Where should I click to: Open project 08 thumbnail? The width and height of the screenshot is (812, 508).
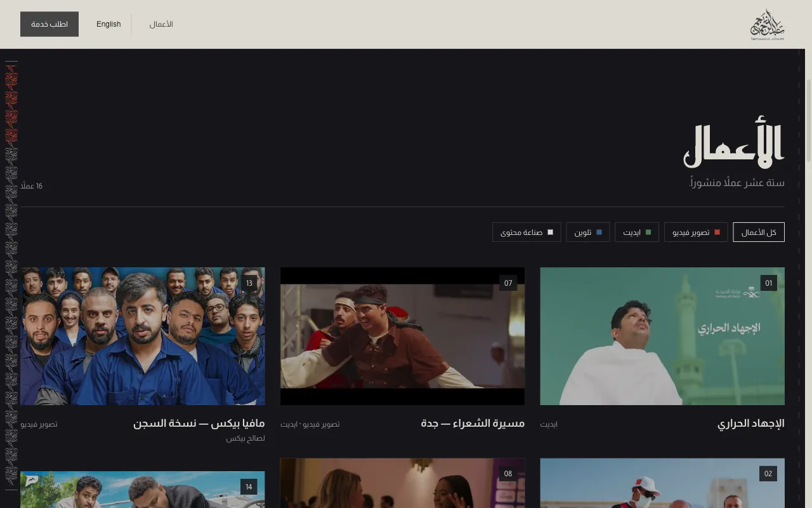click(x=402, y=483)
